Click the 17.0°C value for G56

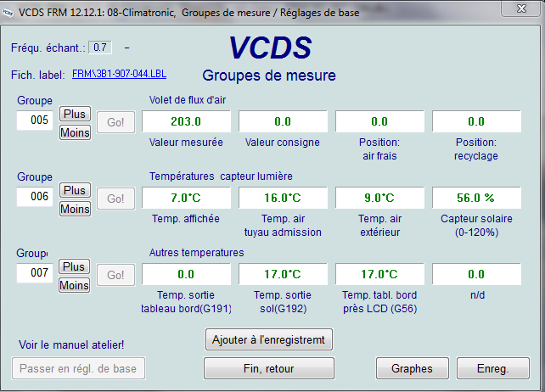[379, 275]
